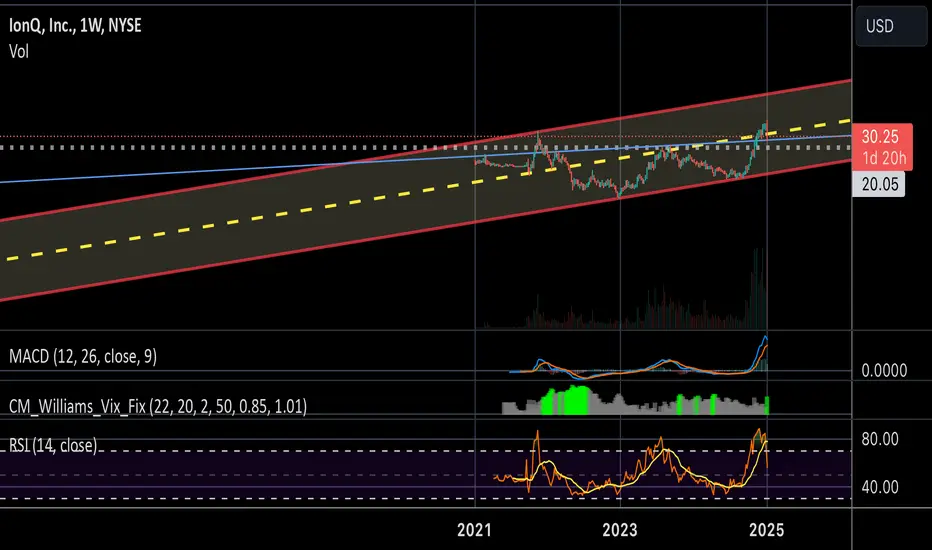
Task: Select the RSI (14, close) label
Action: click(x=53, y=445)
